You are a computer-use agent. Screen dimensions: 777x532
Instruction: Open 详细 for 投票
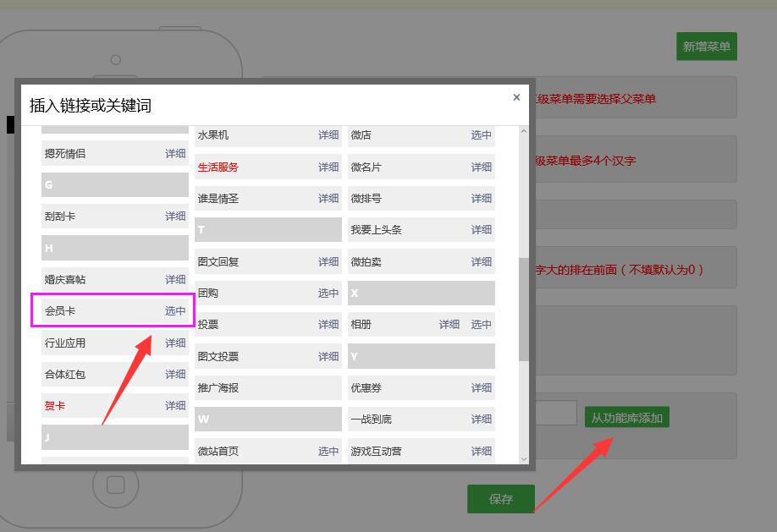[328, 324]
